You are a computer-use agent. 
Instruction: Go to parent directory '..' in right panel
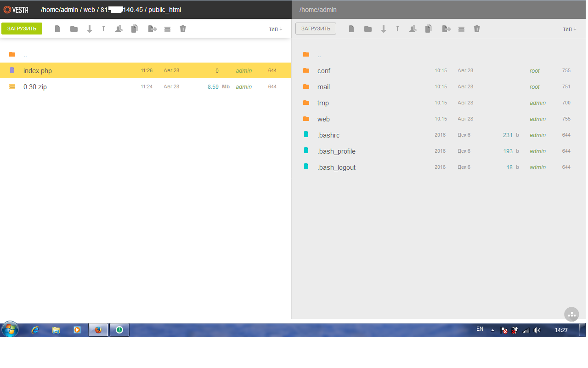click(x=319, y=55)
